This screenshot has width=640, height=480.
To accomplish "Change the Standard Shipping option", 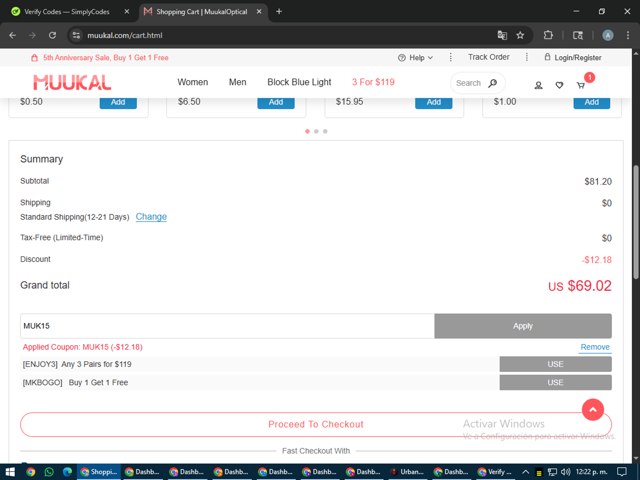I will 151,217.
